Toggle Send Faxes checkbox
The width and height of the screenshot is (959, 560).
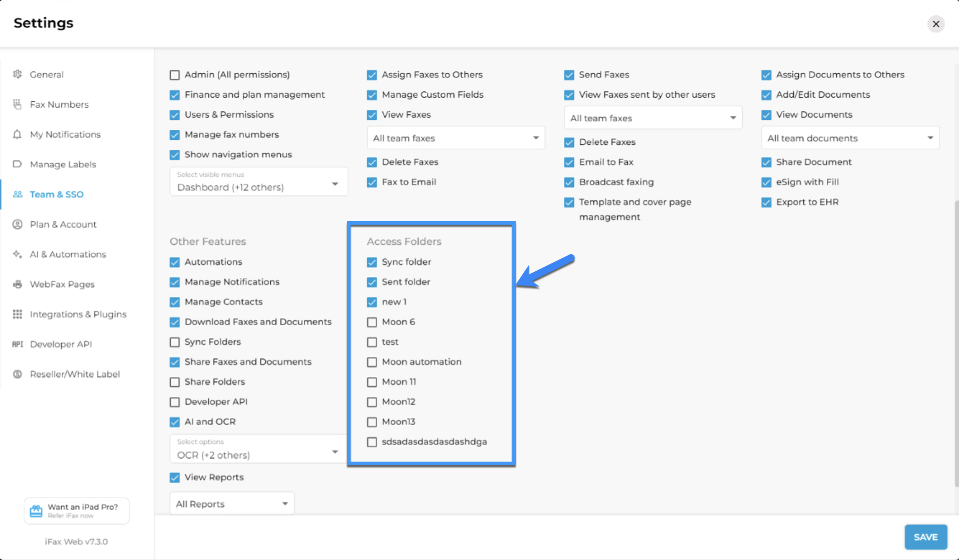pos(569,75)
